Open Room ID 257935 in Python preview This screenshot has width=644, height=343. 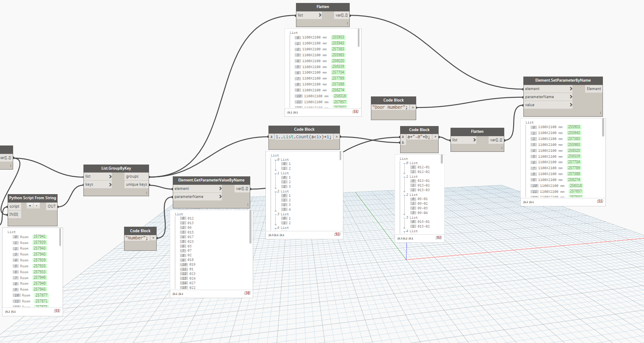click(40, 266)
